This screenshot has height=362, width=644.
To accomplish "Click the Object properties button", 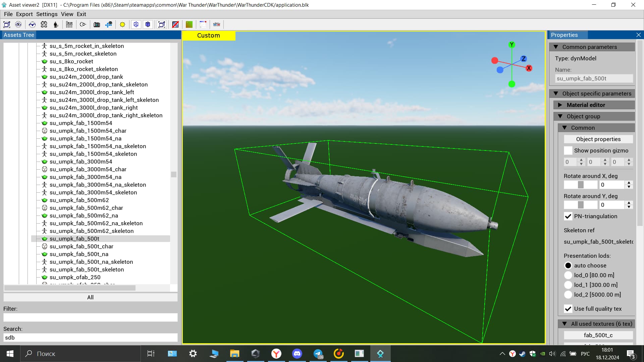I will tap(598, 139).
